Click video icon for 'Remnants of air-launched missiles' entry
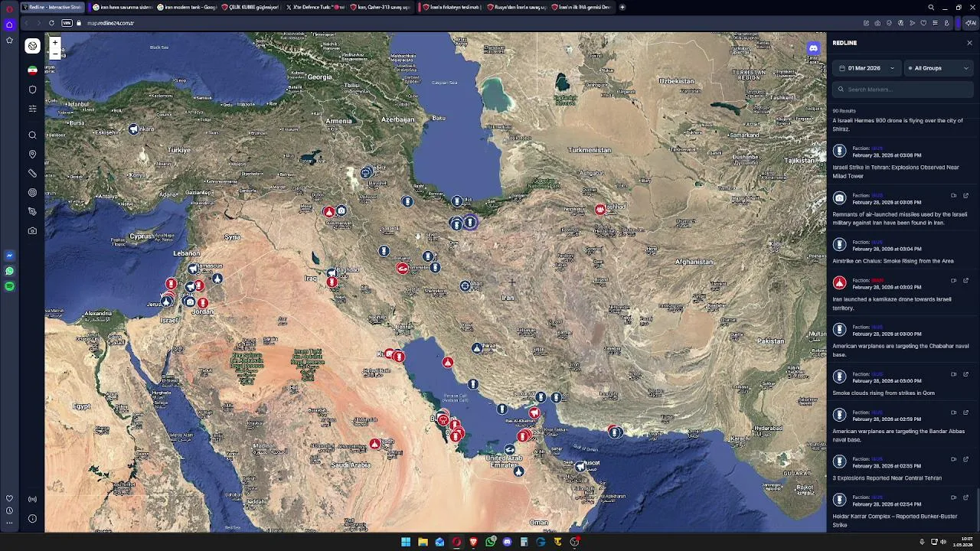The height and width of the screenshot is (551, 980). click(x=953, y=195)
